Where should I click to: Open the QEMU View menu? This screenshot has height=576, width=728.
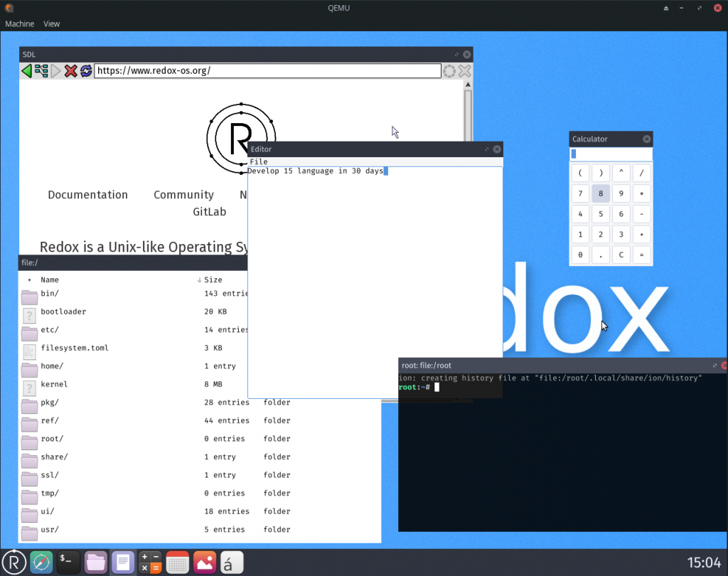click(51, 23)
